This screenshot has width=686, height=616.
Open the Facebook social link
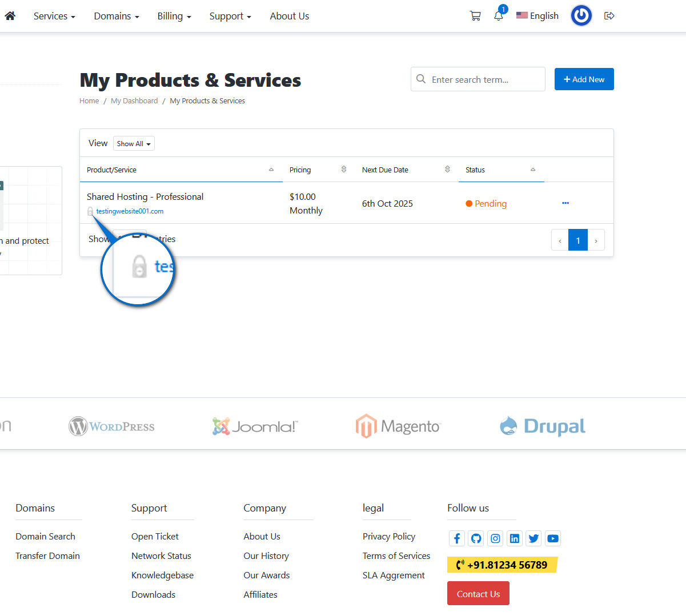[457, 538]
